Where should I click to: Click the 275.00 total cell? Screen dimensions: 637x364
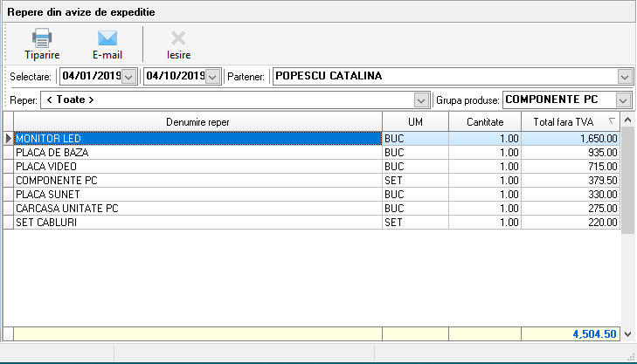click(x=571, y=209)
